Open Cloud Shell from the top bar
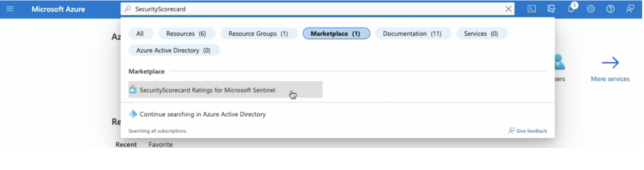 531,9
